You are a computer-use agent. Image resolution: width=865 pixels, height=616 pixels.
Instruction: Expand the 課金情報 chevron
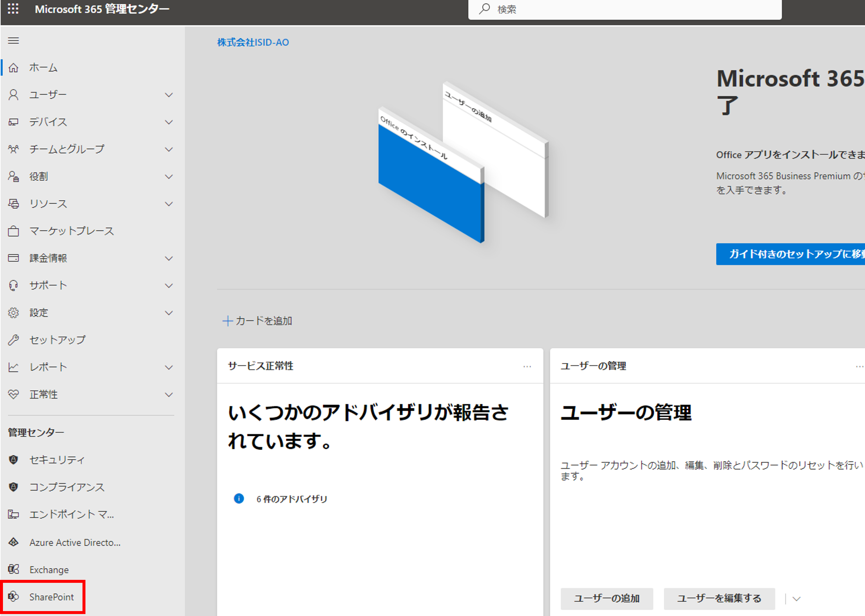pos(169,258)
